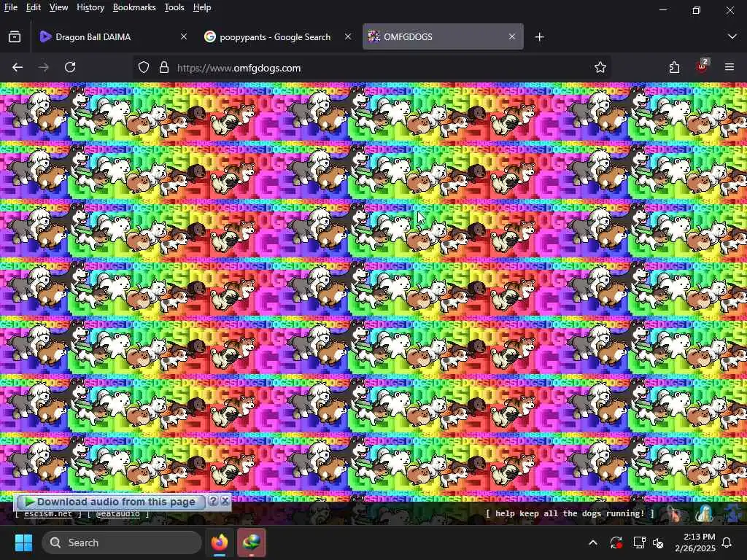
Task: Open the Firefox application hamburger menu
Action: (729, 68)
